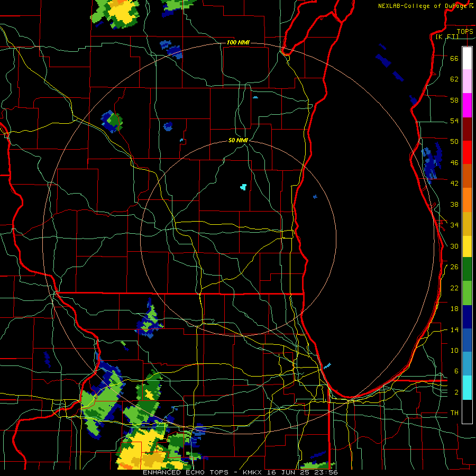The image size is (476, 476).
Task: Click the "2" value on the scale
Action: coord(456,392)
